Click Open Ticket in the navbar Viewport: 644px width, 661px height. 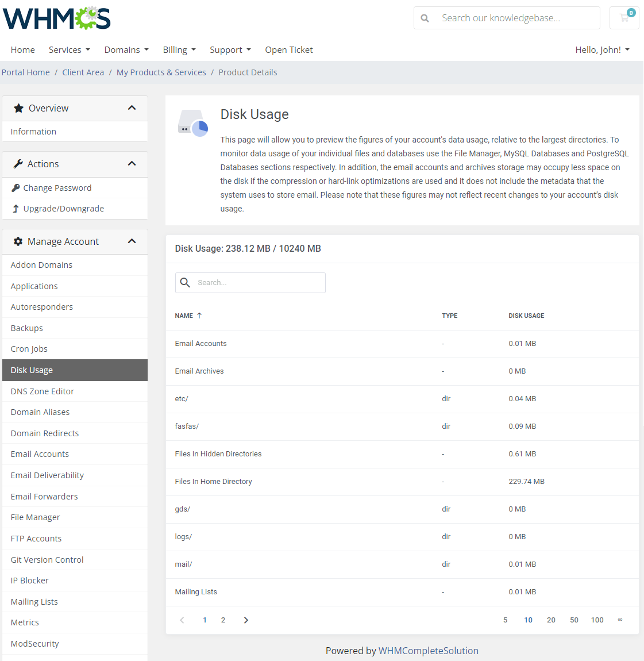(x=289, y=50)
